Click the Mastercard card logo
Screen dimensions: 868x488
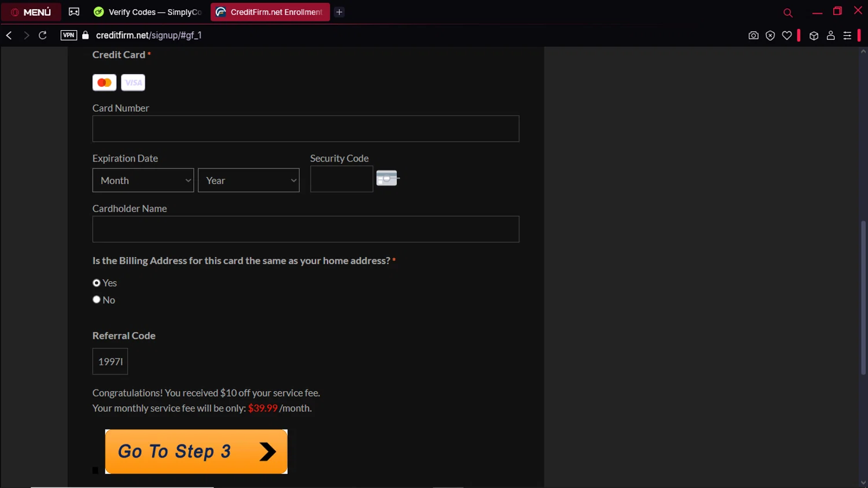105,83
